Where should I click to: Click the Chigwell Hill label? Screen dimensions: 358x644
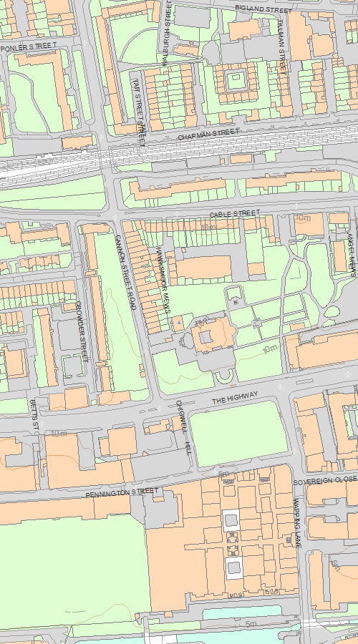click(183, 427)
